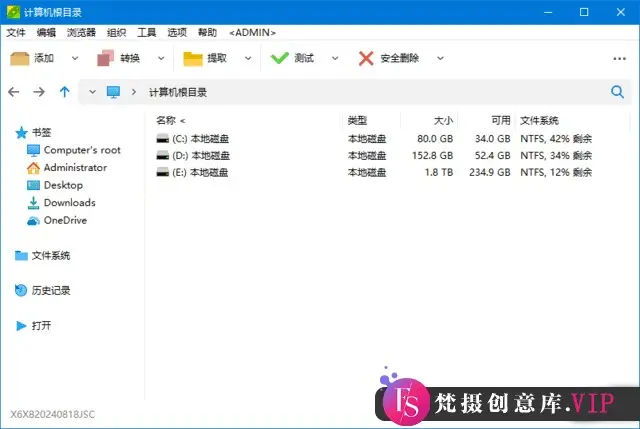This screenshot has width=640, height=429.
Task: Click the 计算机根目录 breadcrumb in the address bar
Action: pos(178,92)
